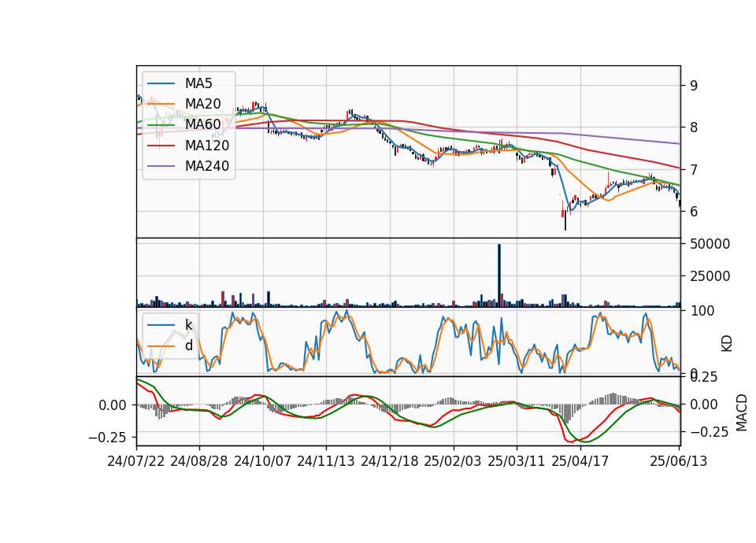This screenshot has width=756, height=543.
Task: Click the price axis label 7
Action: click(x=694, y=170)
